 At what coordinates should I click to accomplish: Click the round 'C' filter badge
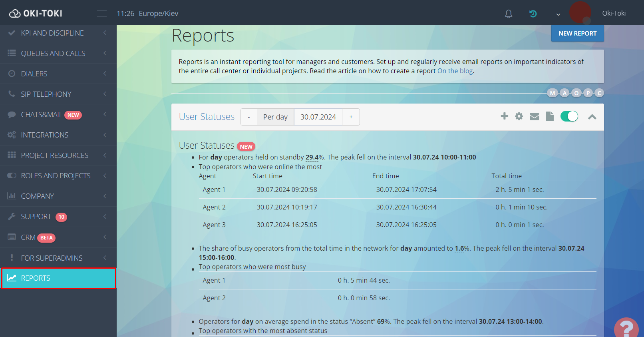point(599,93)
